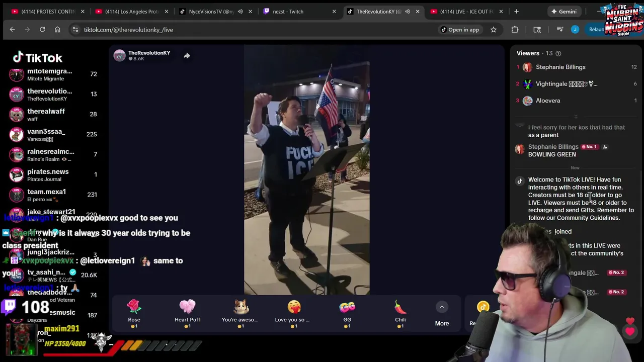
Task: Click Stephanie Billings name in chat message
Action: click(x=553, y=147)
